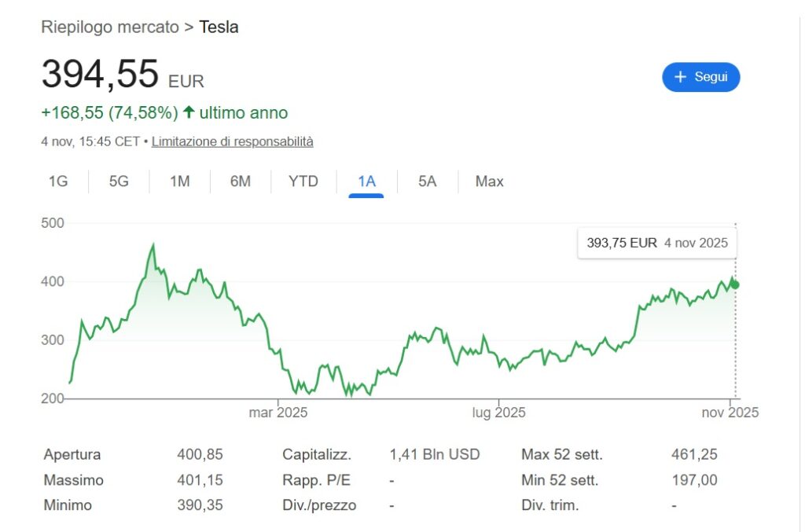Open the Limitazione di responsabilità link
This screenshot has height=532, width=805.
232,142
